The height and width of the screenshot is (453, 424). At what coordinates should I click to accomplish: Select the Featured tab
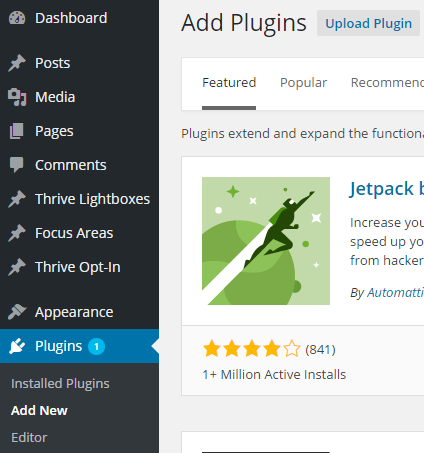pyautogui.click(x=229, y=83)
